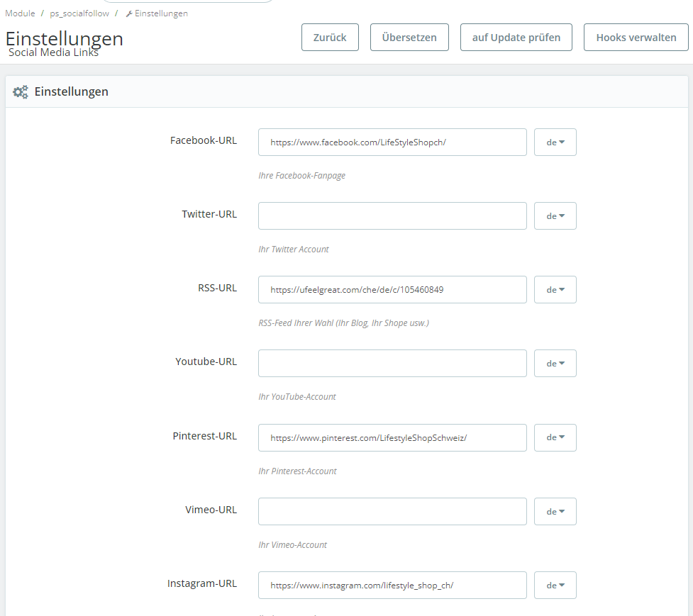Click the 'Ihr Vimeo-Account' hint text
The height and width of the screenshot is (616, 693).
click(292, 545)
